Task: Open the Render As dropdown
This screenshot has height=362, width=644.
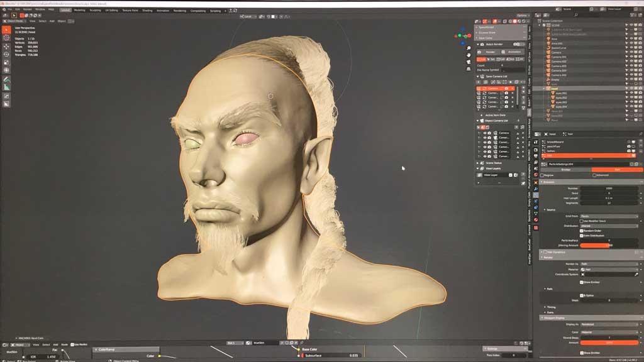Action: [609, 264]
